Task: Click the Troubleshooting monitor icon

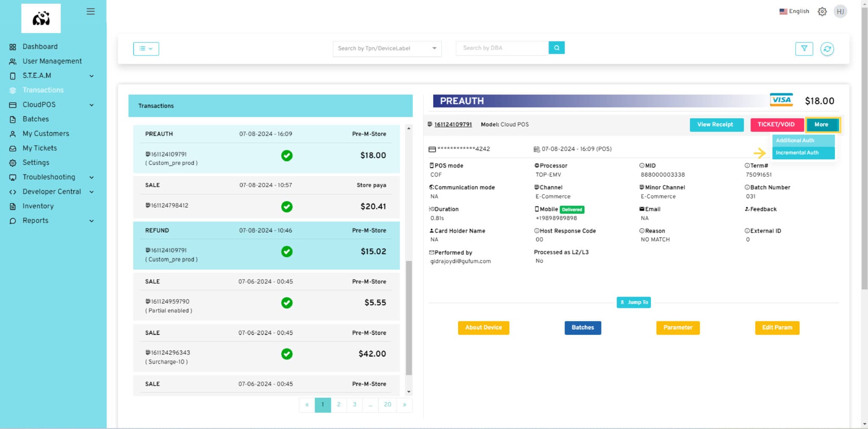Action: pyautogui.click(x=13, y=177)
